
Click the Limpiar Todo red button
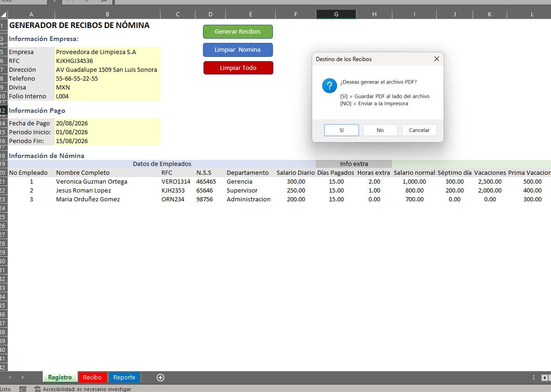click(x=238, y=68)
